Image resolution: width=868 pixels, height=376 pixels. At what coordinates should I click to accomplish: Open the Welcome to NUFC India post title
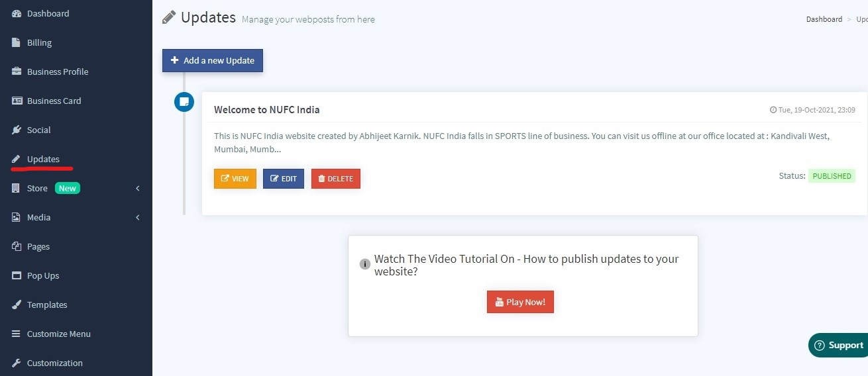(267, 110)
